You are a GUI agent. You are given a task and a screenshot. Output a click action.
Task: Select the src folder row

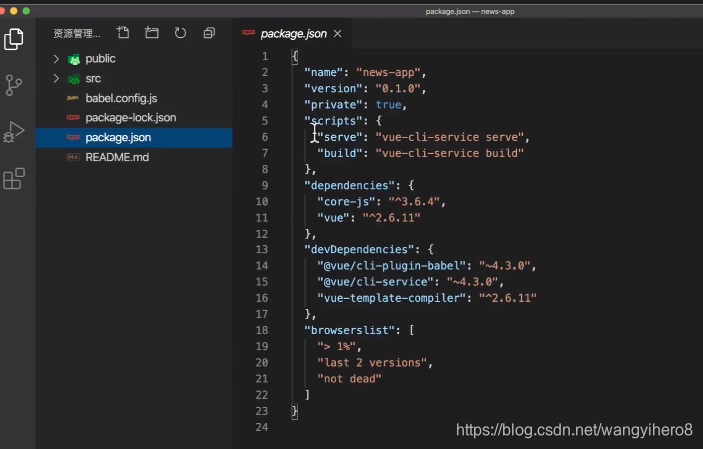click(x=134, y=78)
